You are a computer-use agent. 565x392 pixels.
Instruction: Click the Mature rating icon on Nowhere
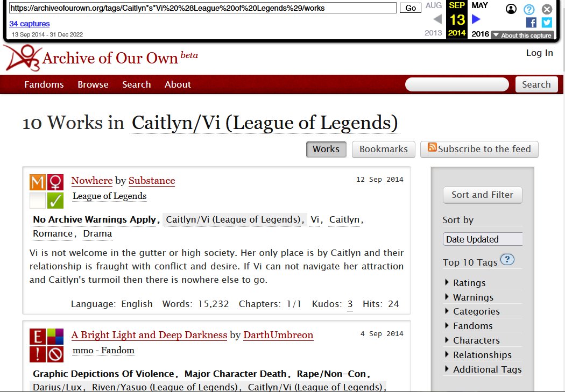[x=38, y=182]
